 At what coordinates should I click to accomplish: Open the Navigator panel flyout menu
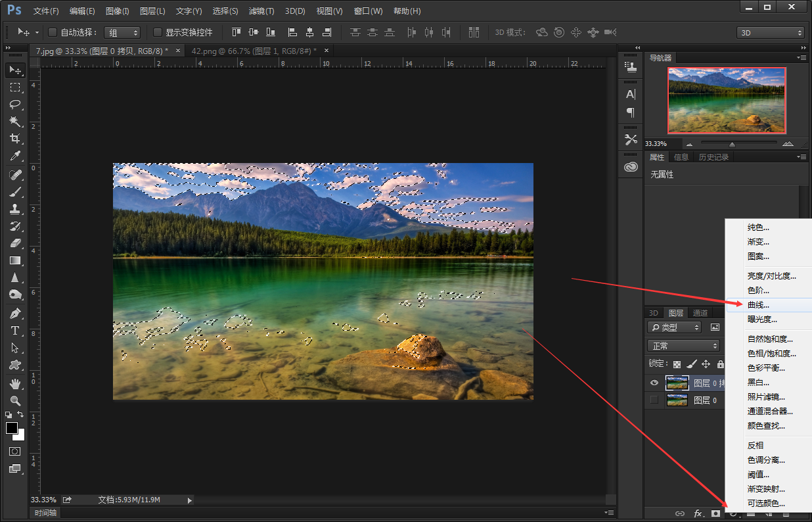[801, 58]
